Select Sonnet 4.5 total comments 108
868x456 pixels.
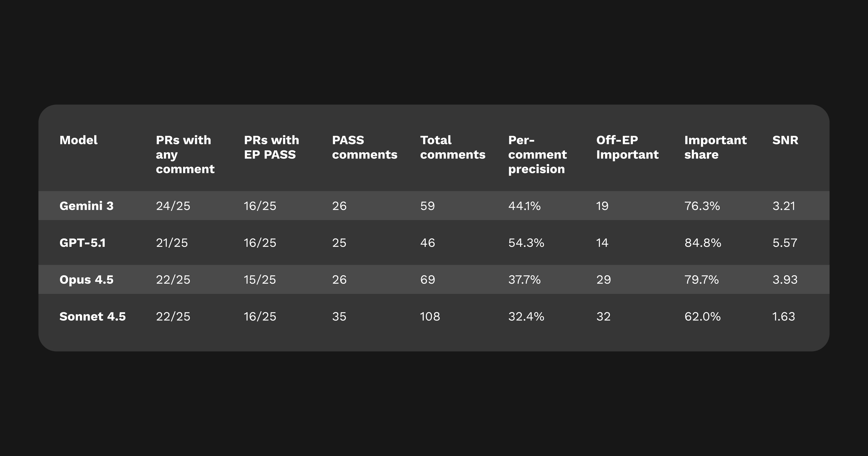(x=430, y=316)
